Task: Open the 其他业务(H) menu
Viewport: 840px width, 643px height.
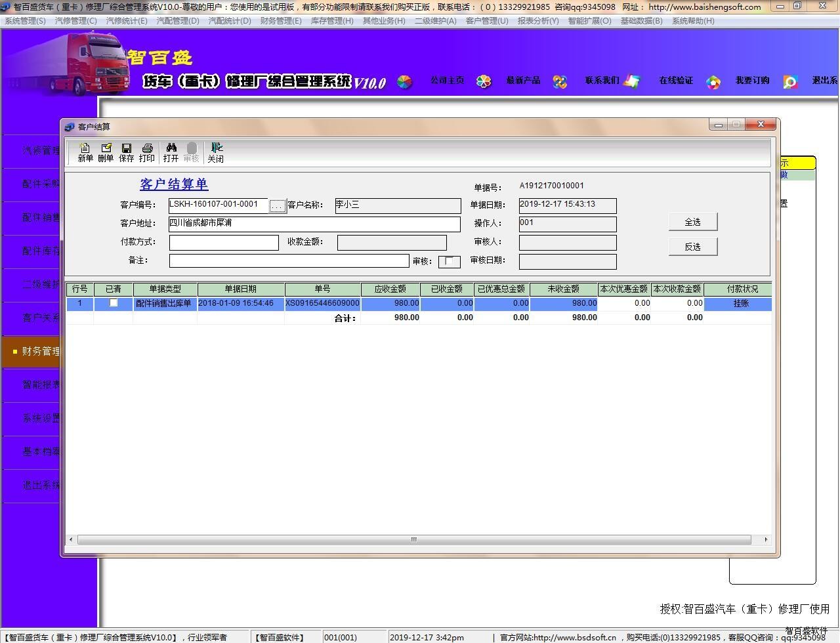Action: tap(384, 21)
